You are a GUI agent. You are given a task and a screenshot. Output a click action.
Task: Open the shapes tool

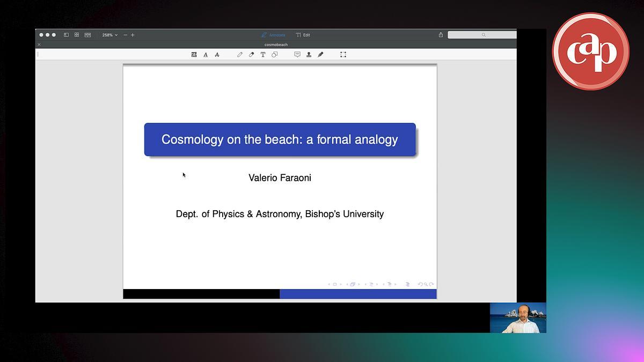click(274, 55)
